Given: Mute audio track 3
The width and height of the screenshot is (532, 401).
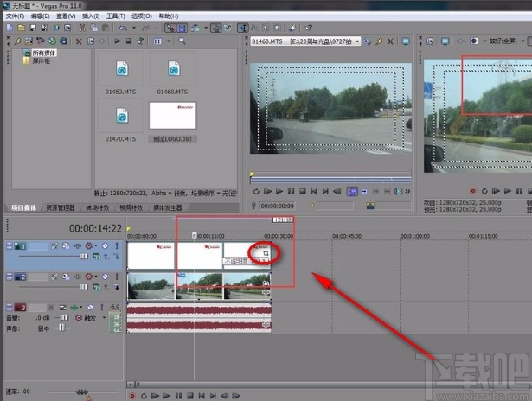Looking at the screenshot, I should tap(91, 308).
